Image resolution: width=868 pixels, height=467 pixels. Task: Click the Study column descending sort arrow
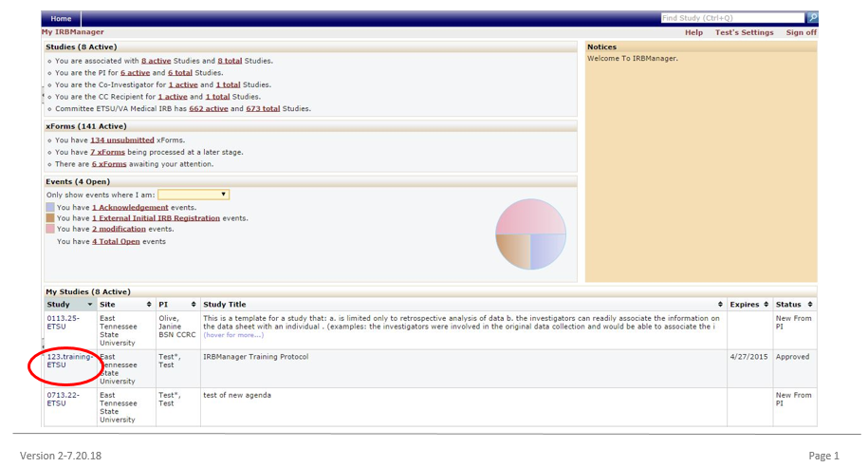pos(90,304)
